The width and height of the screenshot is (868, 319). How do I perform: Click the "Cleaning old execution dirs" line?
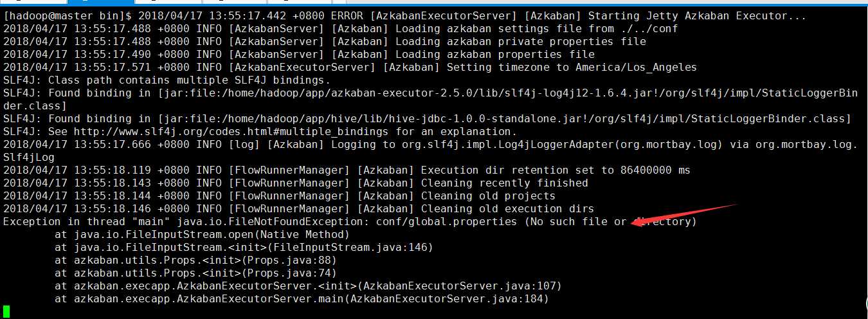pos(298,208)
